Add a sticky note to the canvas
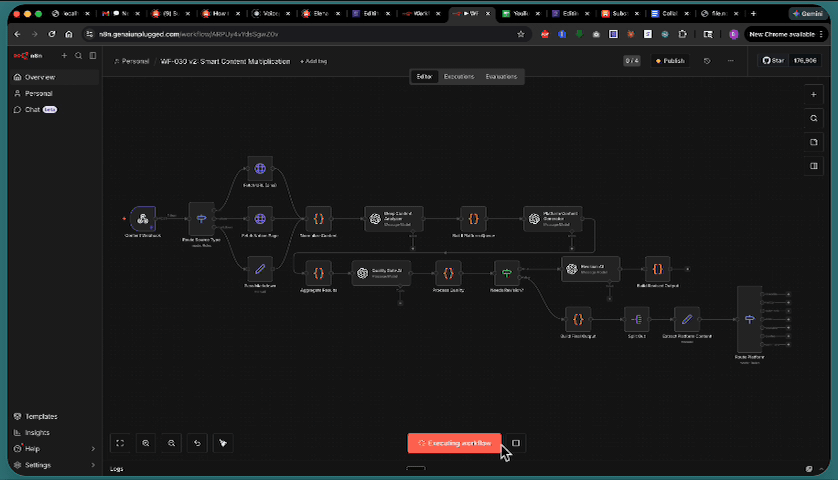Viewport: 838px width, 480px height. pos(813,142)
